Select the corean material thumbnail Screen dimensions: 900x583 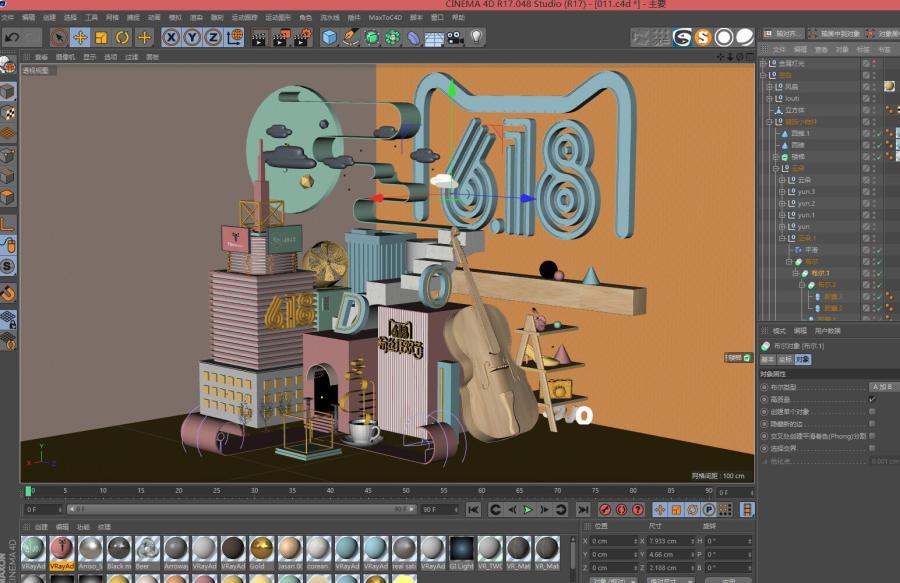coord(318,553)
